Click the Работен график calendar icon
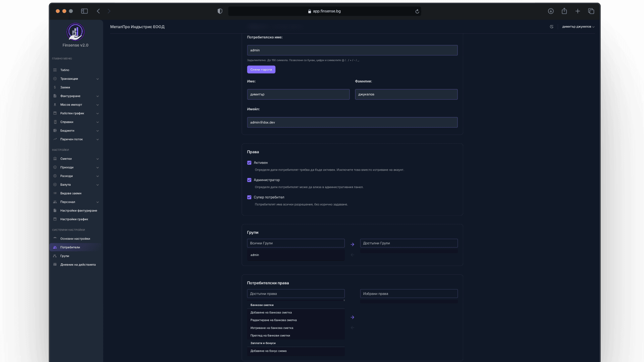 pos(55,113)
